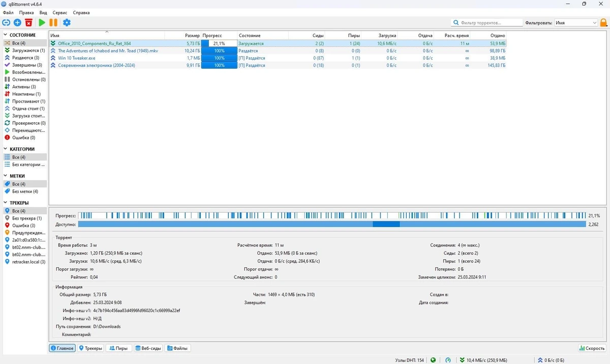Image resolution: width=610 pixels, height=364 pixels.
Task: Switch to the Пиры tab
Action: coord(118,348)
